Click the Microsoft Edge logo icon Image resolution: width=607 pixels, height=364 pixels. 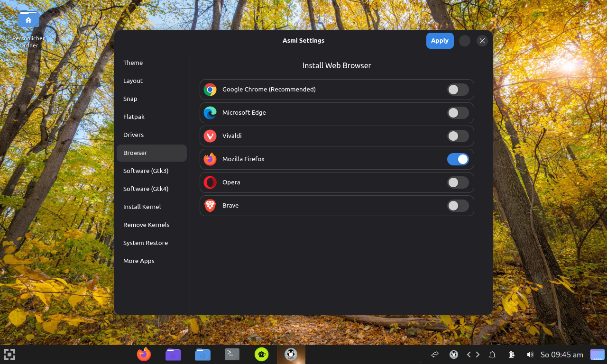210,113
